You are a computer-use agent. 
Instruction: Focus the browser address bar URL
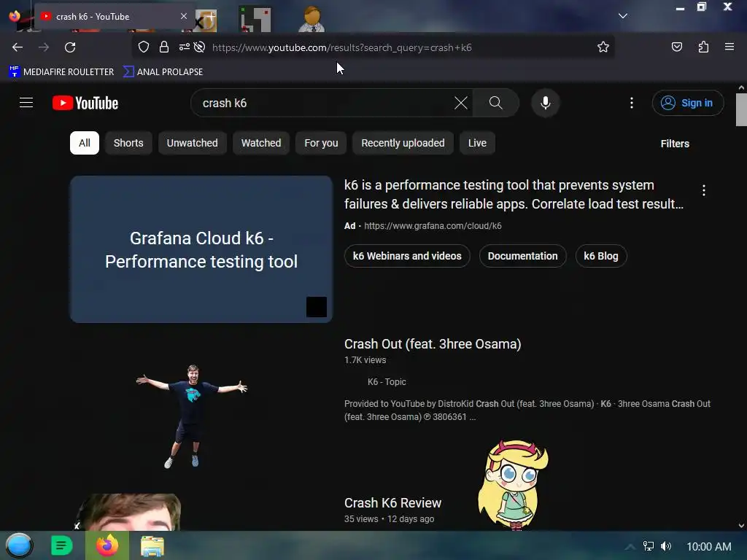tap(341, 47)
